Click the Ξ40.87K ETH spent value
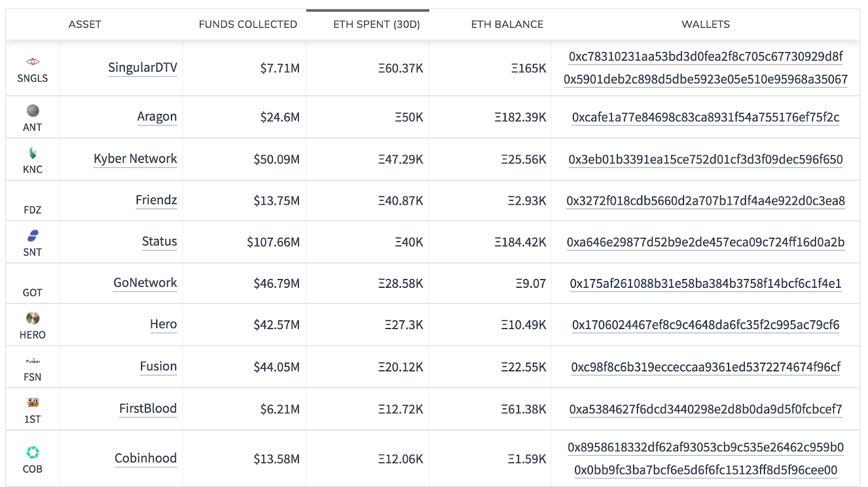The height and width of the screenshot is (487, 868). tap(401, 201)
